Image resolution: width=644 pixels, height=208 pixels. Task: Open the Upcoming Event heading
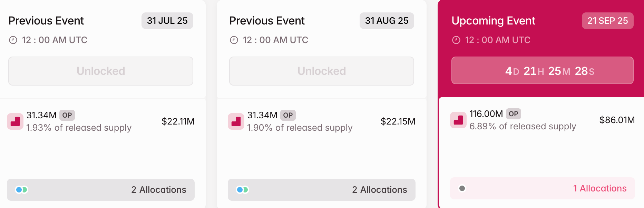coord(494,21)
